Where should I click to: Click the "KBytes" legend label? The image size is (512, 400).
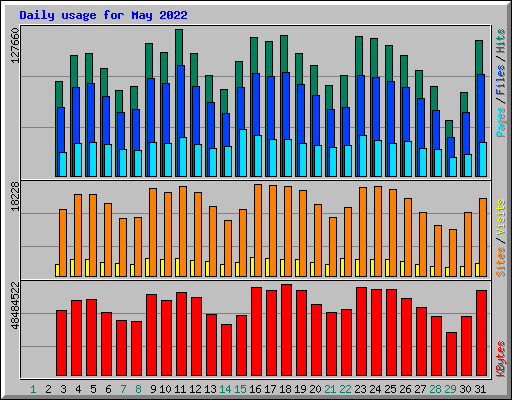click(500, 359)
